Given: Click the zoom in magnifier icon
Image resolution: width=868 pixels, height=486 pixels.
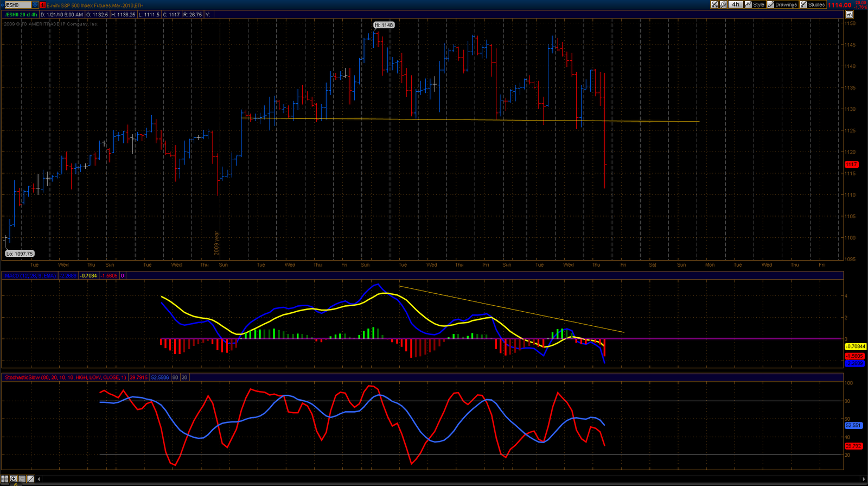Looking at the screenshot, I should click(13, 479).
